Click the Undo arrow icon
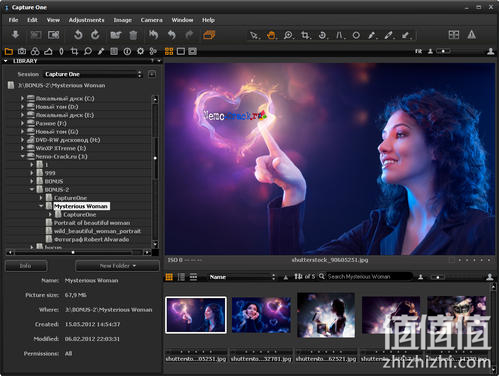The image size is (499, 376). (x=172, y=35)
